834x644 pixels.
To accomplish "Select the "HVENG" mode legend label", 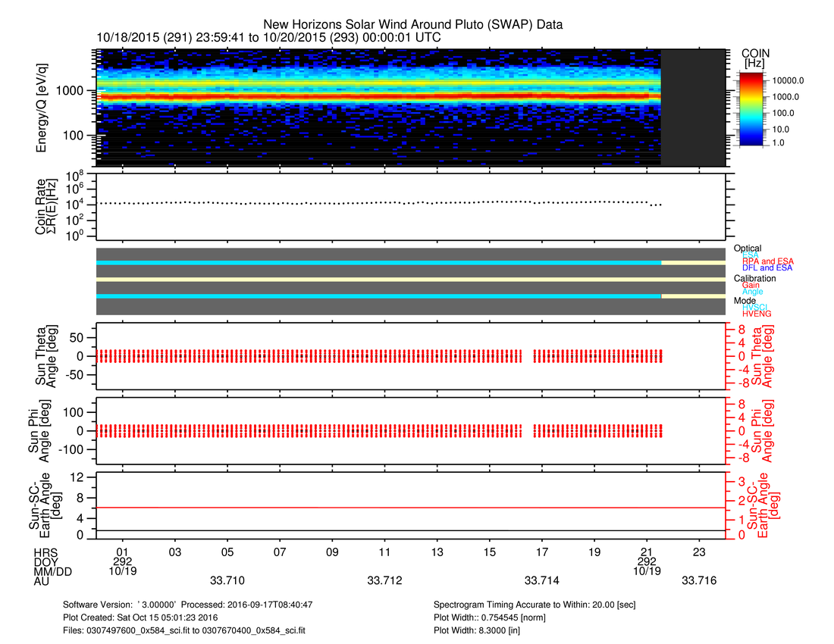I will [x=755, y=314].
